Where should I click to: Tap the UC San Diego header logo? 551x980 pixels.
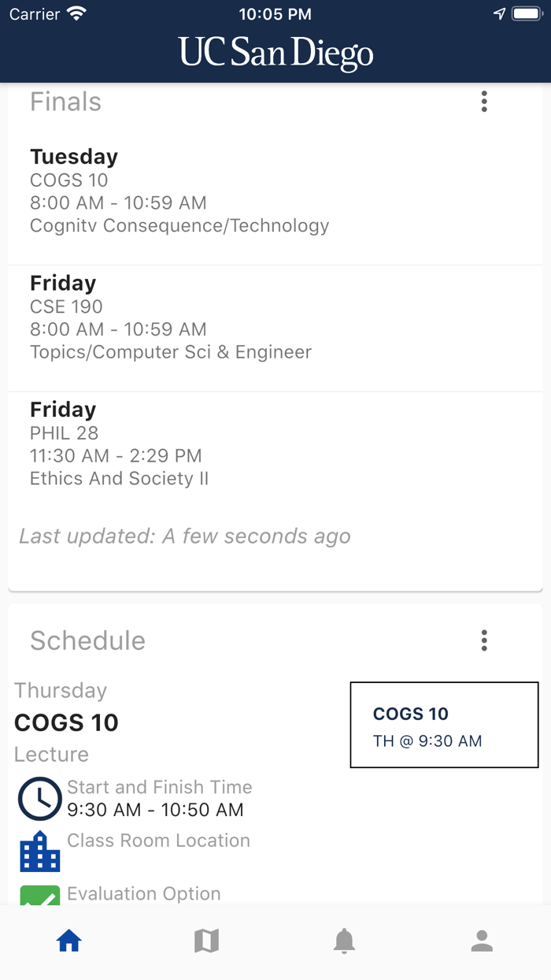275,52
